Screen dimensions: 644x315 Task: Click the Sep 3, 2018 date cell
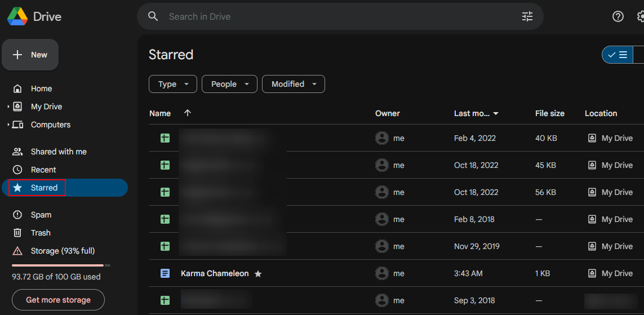pos(474,300)
